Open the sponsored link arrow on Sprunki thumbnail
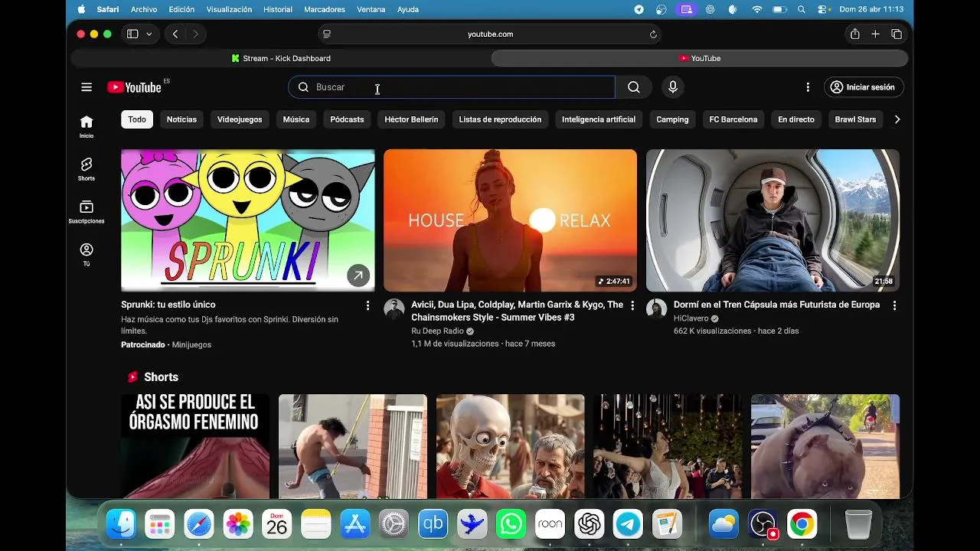Viewport: 980px width, 551px height. [x=358, y=275]
